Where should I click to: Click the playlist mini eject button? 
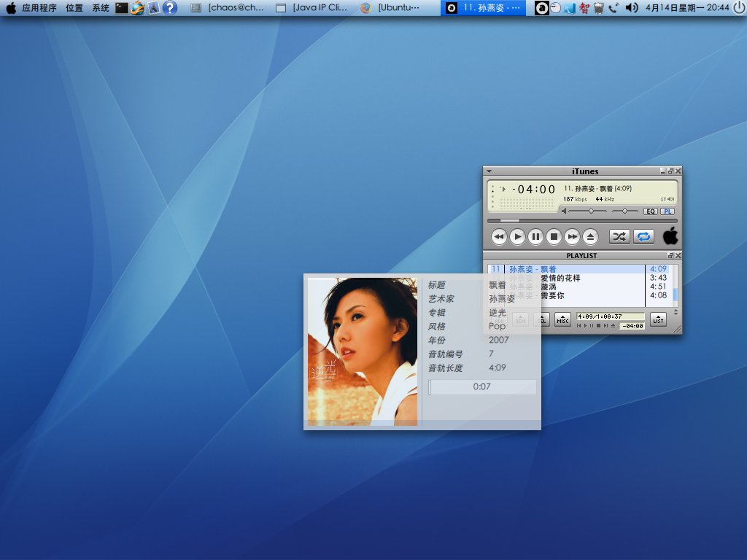coord(613,326)
